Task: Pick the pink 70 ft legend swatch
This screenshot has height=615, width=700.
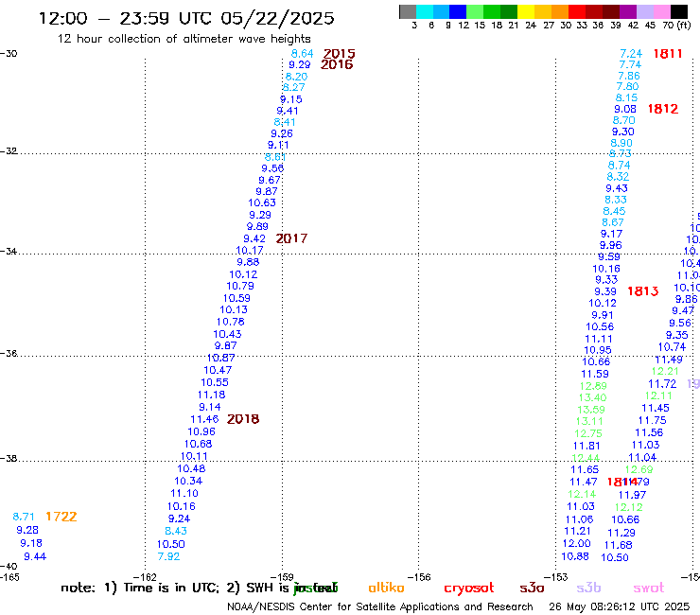Action: (661, 11)
